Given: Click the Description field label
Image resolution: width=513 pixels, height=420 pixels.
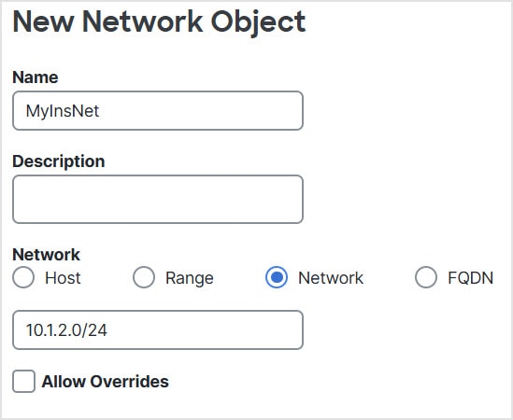Looking at the screenshot, I should [59, 161].
